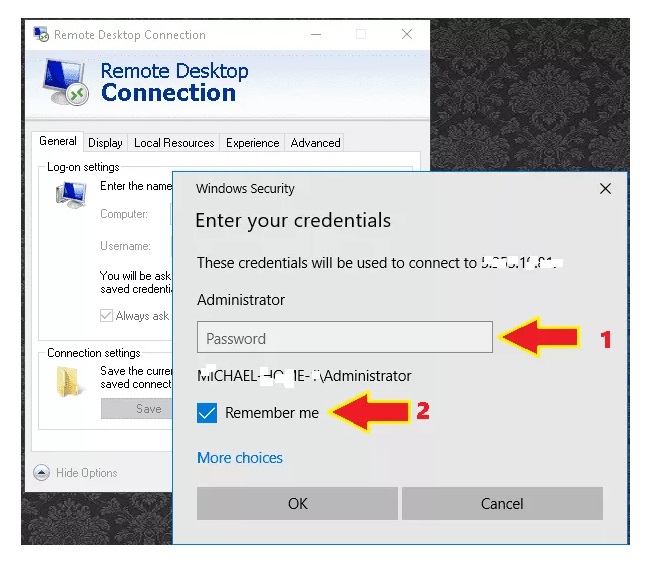
Task: Switch to the General tab
Action: point(57,142)
